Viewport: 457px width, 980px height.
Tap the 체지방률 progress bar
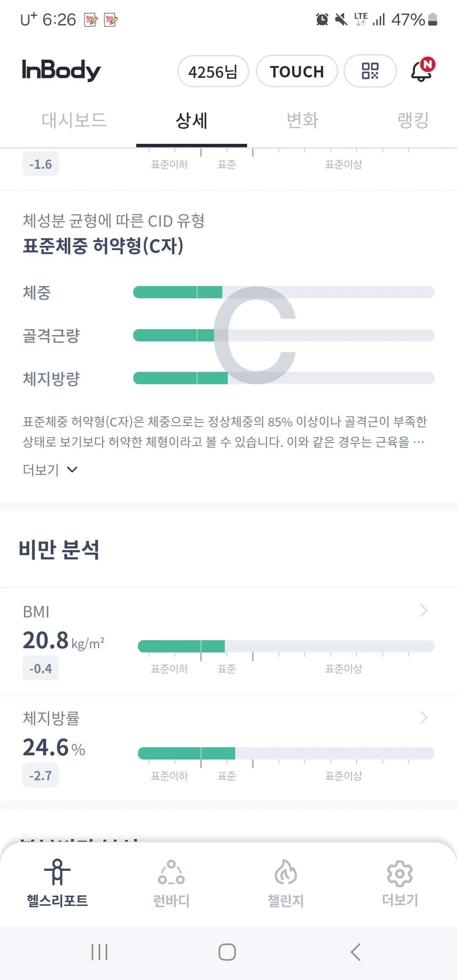[286, 753]
